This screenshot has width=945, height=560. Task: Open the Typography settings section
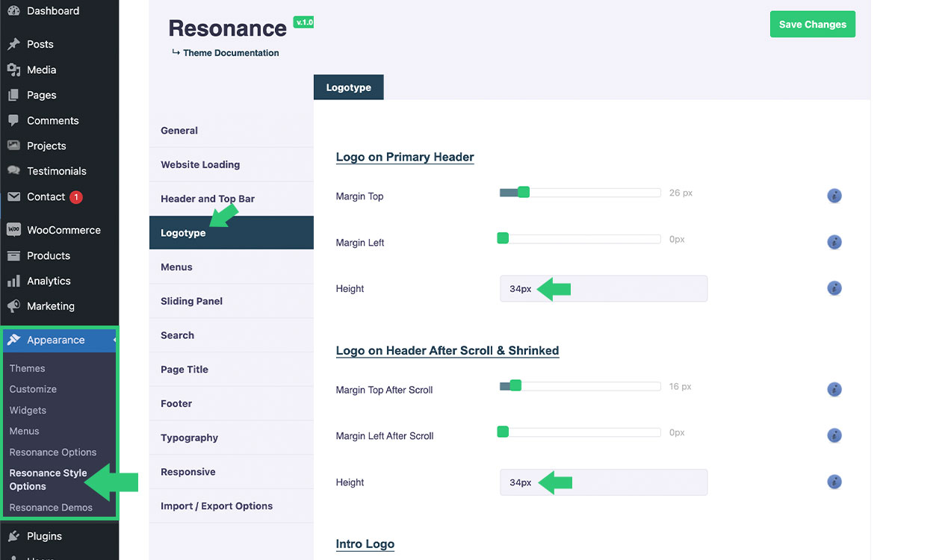189,438
